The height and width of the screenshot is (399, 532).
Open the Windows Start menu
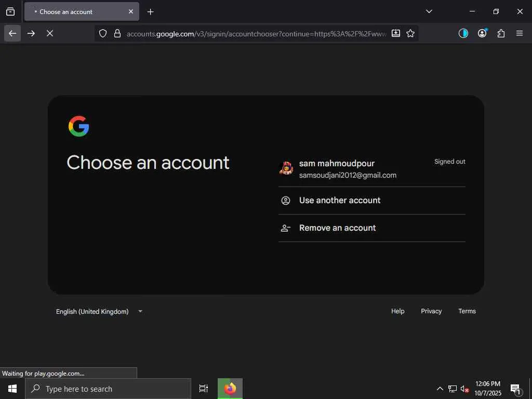[12, 389]
